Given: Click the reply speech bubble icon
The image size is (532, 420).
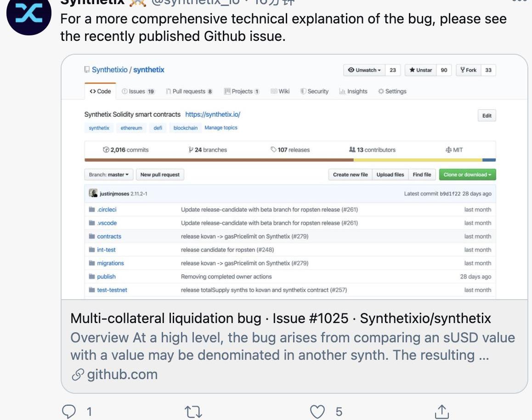Looking at the screenshot, I should coord(68,411).
